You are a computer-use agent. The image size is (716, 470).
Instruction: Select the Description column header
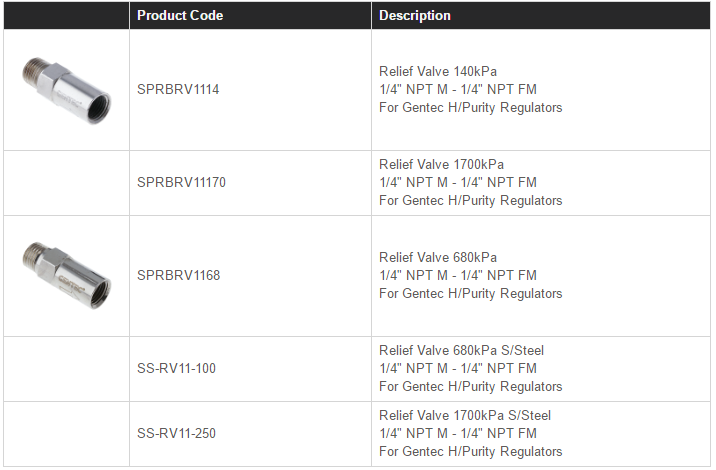[415, 16]
